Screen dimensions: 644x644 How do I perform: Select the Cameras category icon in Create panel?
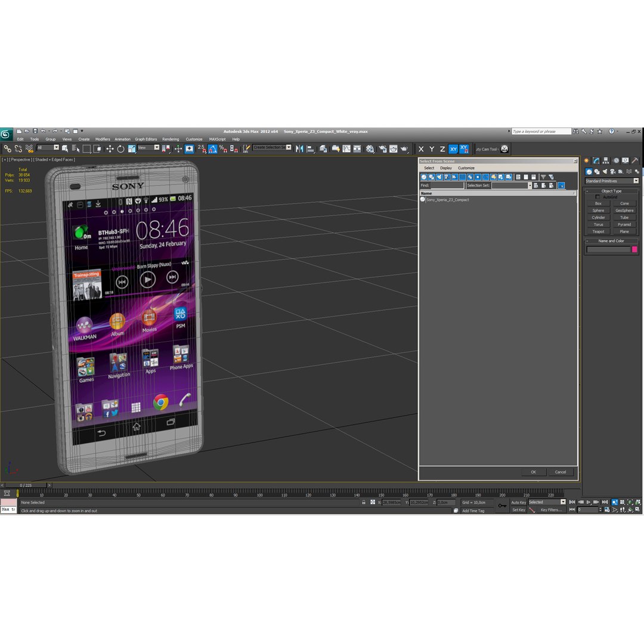tap(613, 172)
